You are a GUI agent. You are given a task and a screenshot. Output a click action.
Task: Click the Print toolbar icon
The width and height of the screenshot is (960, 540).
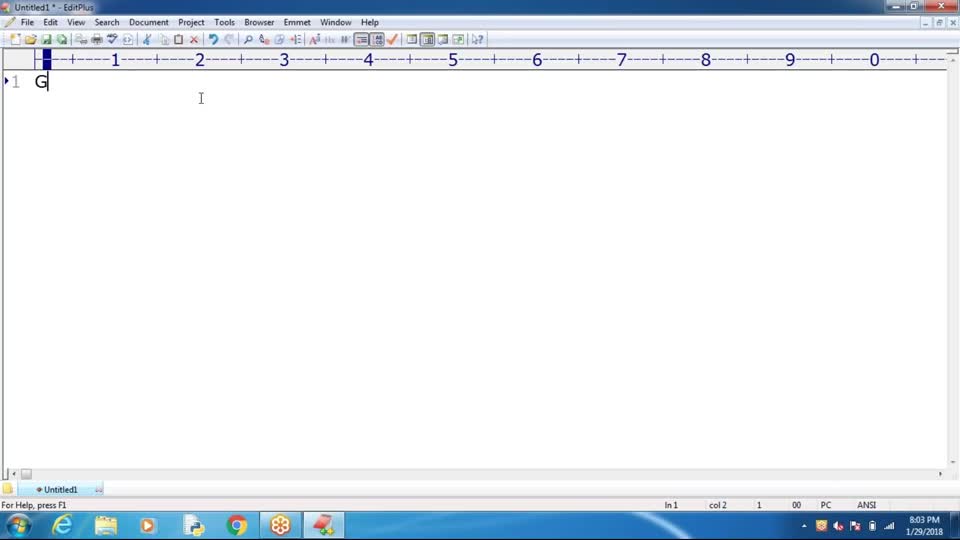point(96,40)
